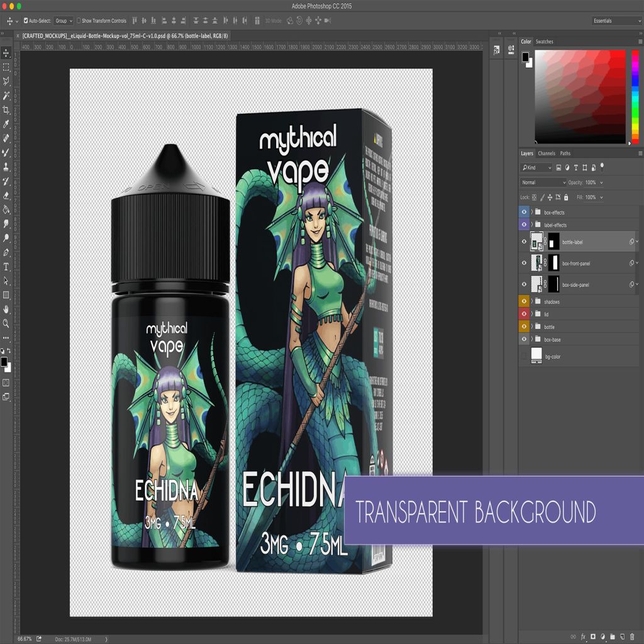Check Show Transform Controls
Screen dimensions: 644x644
tap(79, 21)
